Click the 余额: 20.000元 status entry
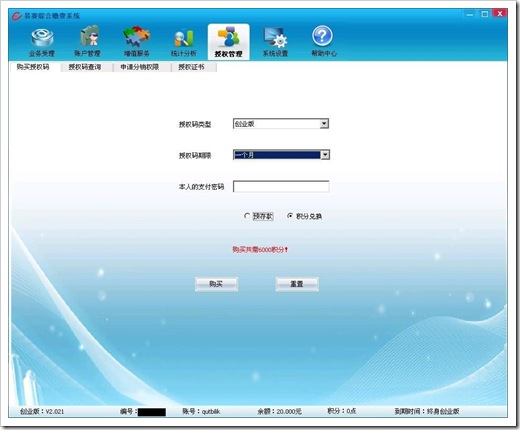 [279, 411]
